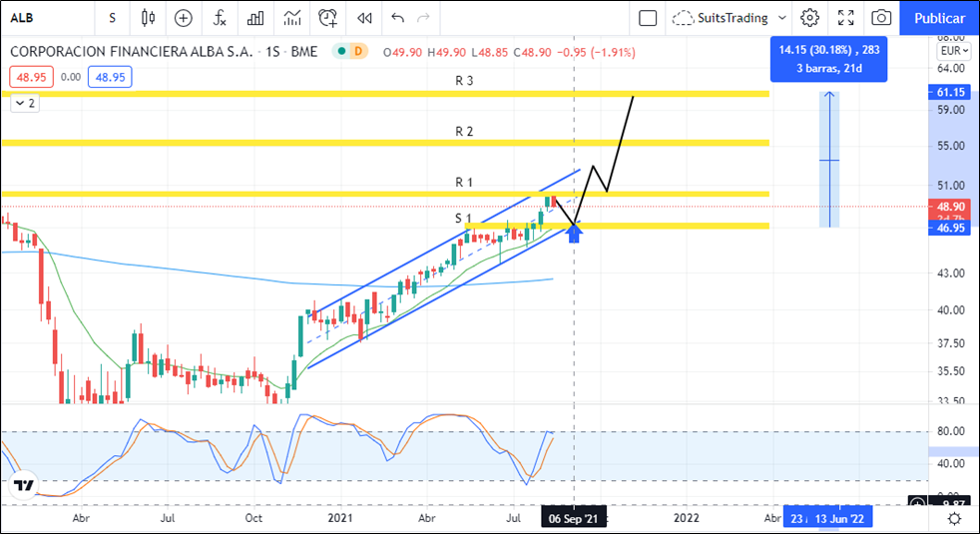
Task: Expand the collapsed indicators legend showing 2
Action: point(24,103)
